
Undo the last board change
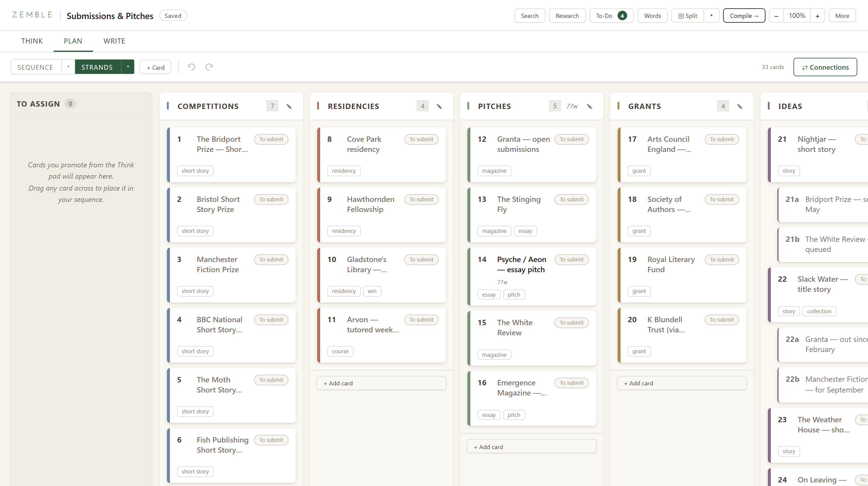click(191, 67)
